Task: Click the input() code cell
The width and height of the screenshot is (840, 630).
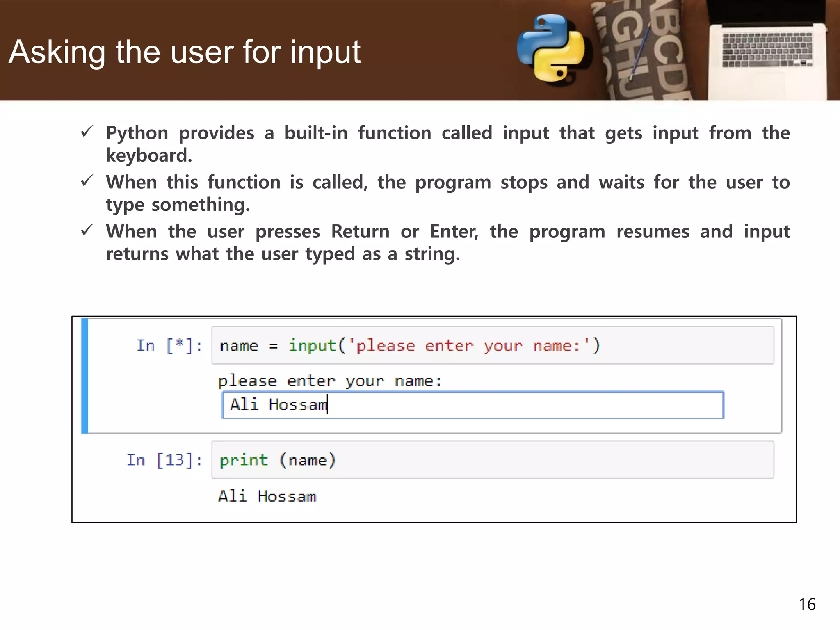Action: (492, 345)
